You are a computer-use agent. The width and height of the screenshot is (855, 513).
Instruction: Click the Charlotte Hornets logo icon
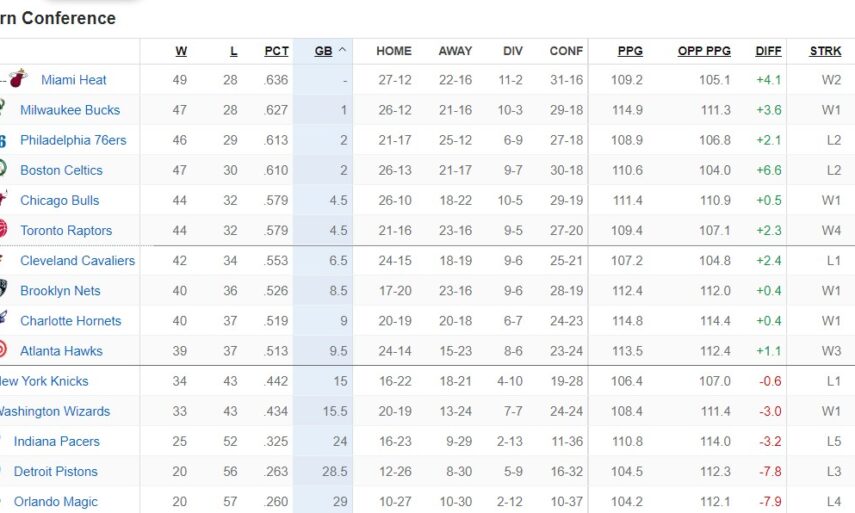(x=3, y=320)
